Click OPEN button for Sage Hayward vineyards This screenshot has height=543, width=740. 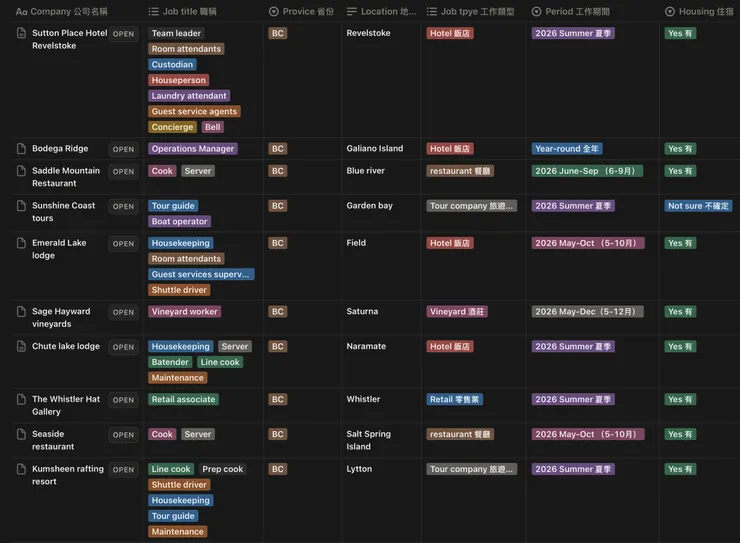click(124, 312)
